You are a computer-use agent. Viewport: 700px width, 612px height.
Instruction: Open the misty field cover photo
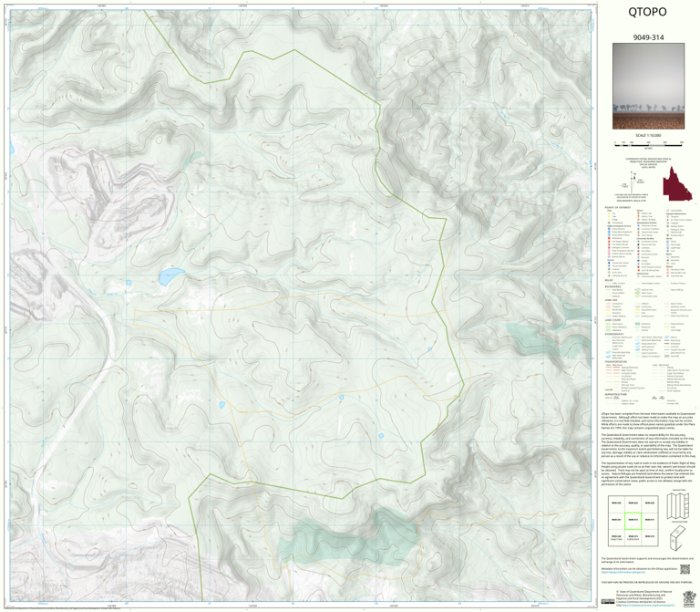coord(648,87)
